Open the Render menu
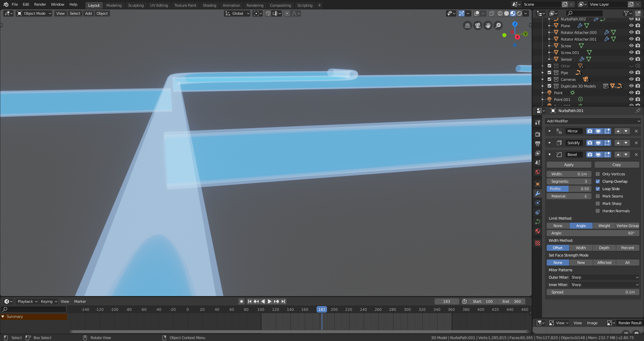Screen dimensions: 644x341 tap(40, 4)
